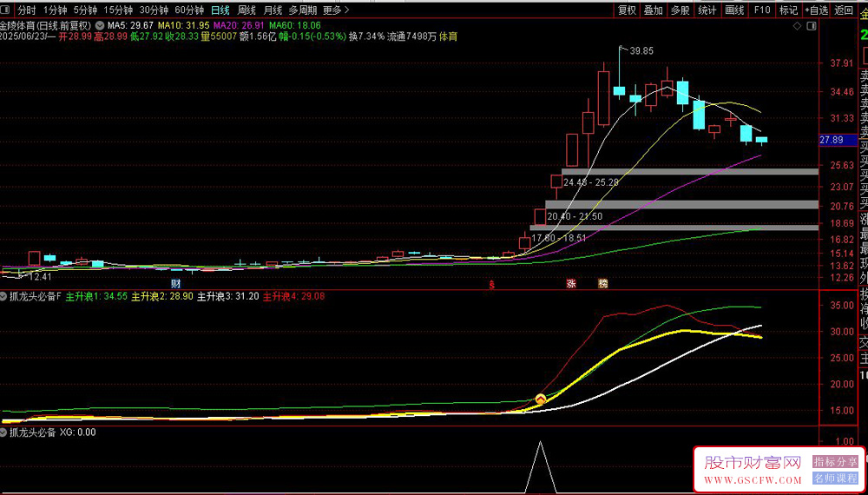
Task: Click the 12.41 low price label
Action: pos(40,276)
